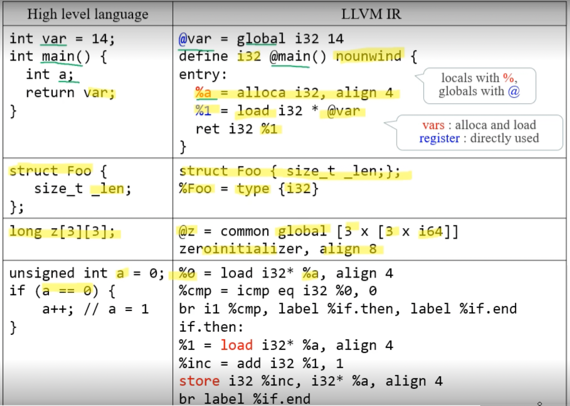This screenshot has height=406, width=570.
Task: Select the highlighted 'nounwind' keyword
Action: (x=369, y=56)
